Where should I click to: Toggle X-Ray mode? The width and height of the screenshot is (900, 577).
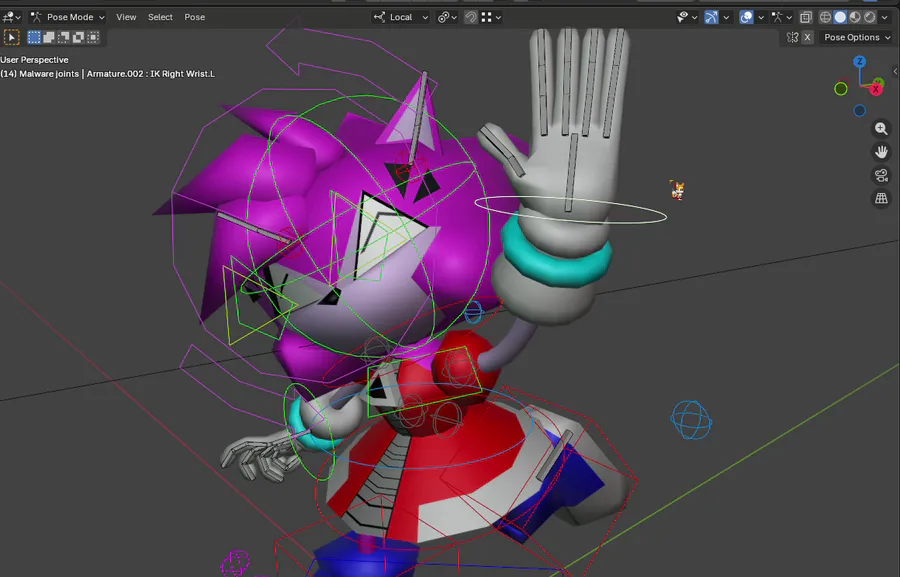806,17
